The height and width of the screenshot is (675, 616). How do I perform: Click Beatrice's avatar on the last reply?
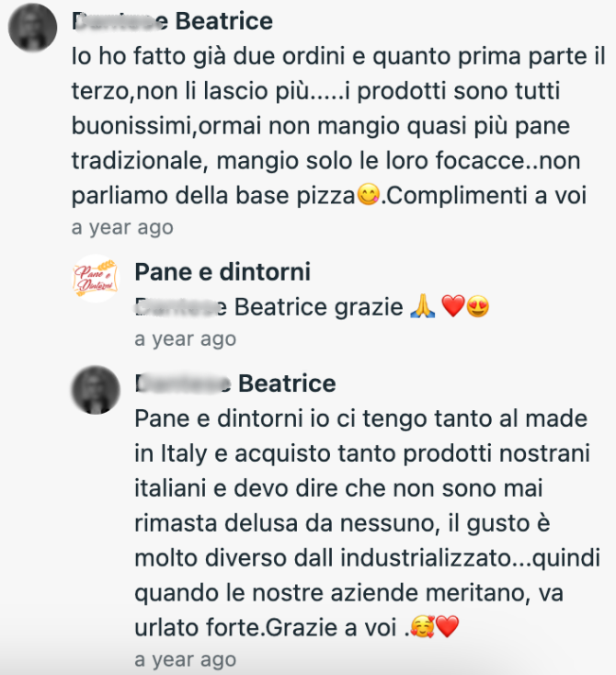click(96, 389)
